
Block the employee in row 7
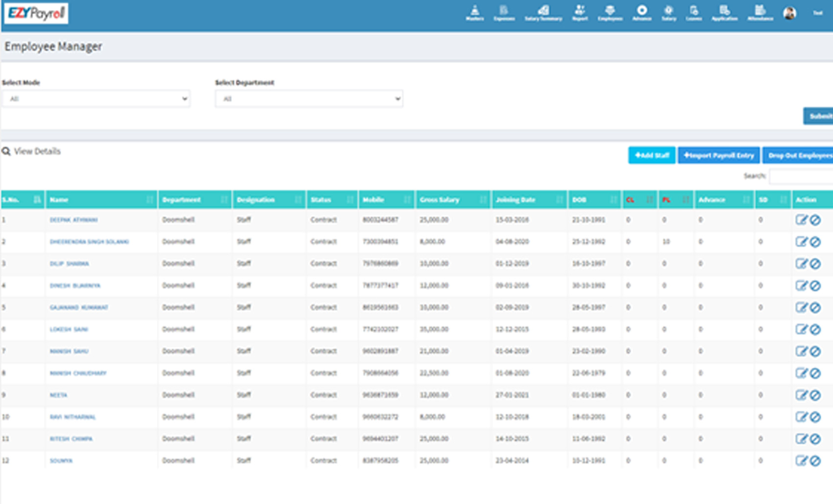(815, 351)
